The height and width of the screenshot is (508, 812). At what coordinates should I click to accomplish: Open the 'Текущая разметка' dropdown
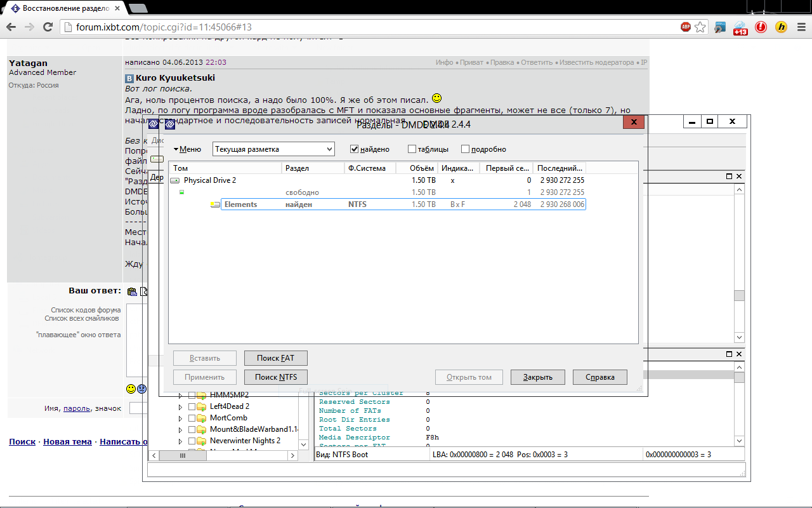(273, 149)
